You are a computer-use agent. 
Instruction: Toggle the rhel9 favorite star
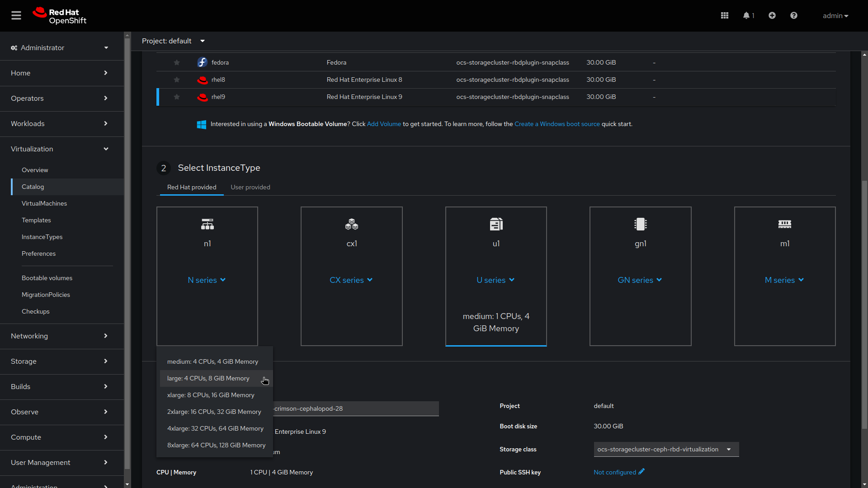tap(177, 97)
